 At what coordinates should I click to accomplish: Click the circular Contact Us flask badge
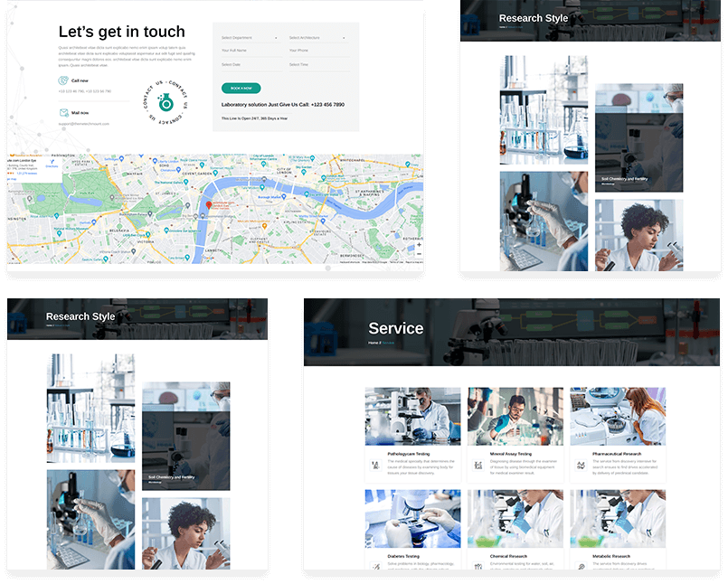click(165, 101)
